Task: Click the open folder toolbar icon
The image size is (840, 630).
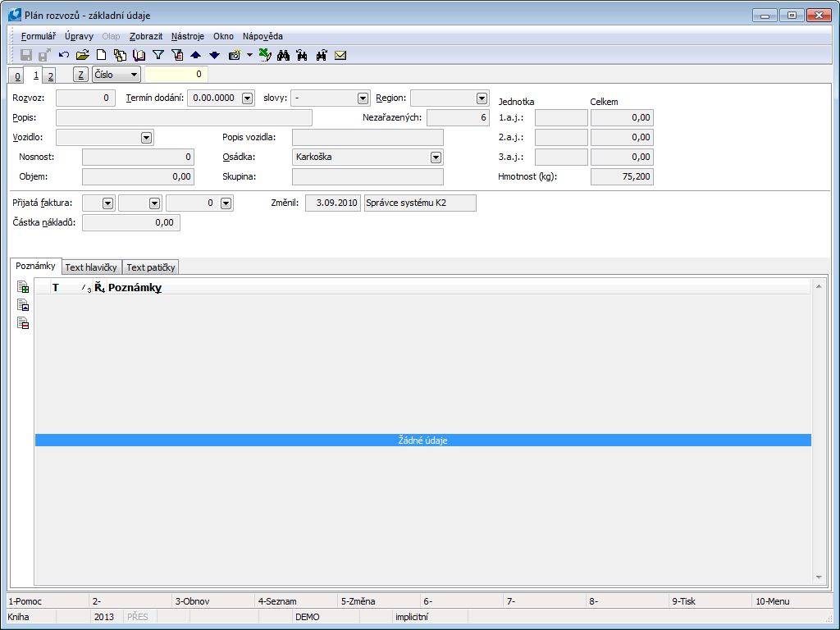Action: click(x=82, y=55)
